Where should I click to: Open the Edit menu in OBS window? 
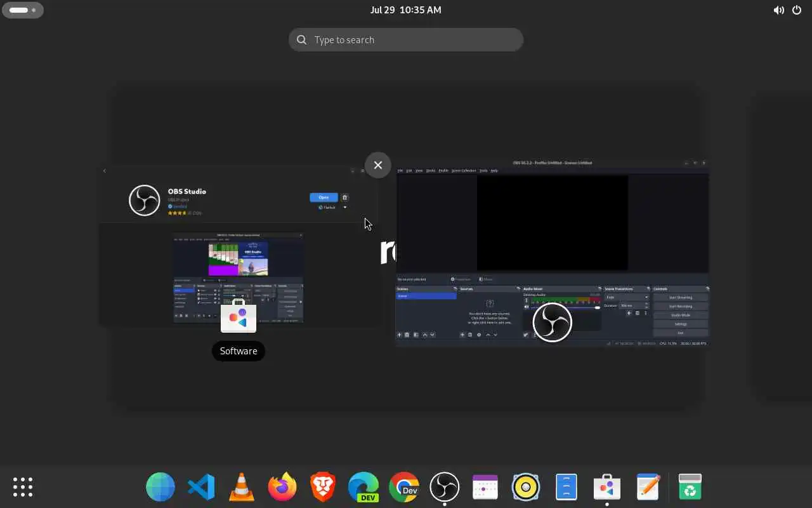[x=409, y=171]
